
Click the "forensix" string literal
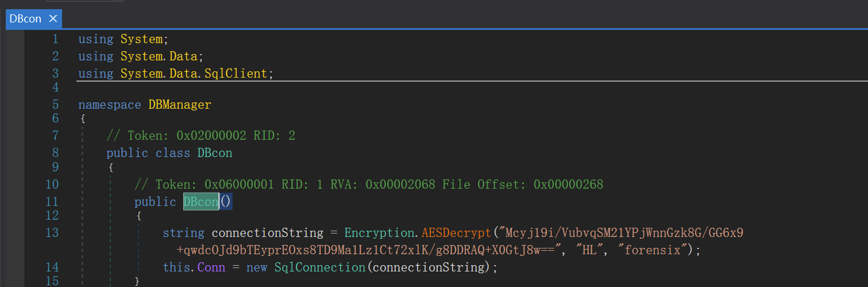coord(654,250)
